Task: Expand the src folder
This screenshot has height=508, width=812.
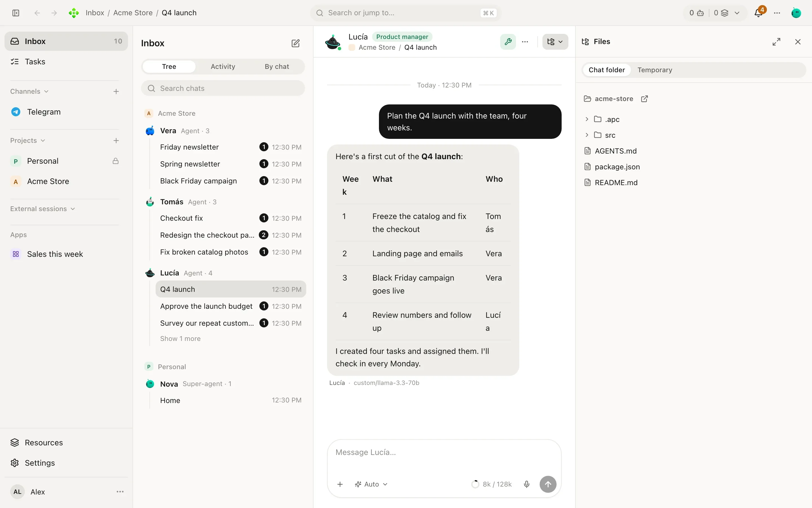Action: pyautogui.click(x=586, y=135)
